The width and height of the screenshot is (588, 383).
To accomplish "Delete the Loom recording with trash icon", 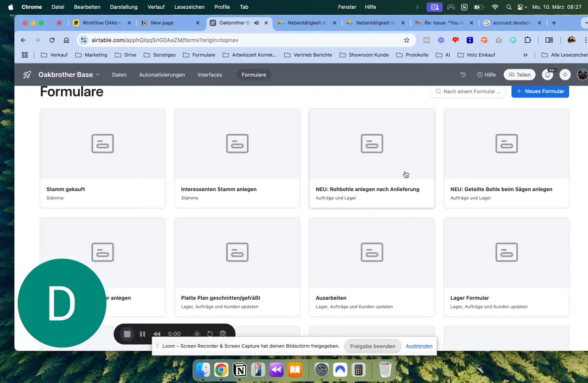I will click(x=223, y=334).
